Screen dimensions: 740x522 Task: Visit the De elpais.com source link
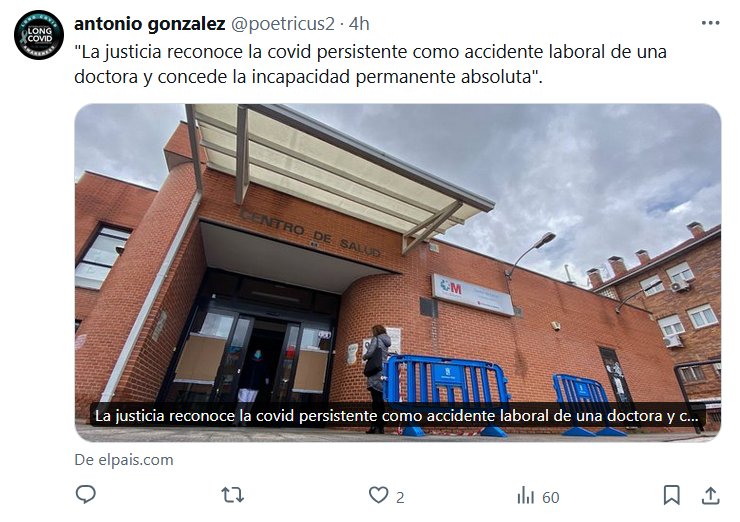click(x=124, y=460)
